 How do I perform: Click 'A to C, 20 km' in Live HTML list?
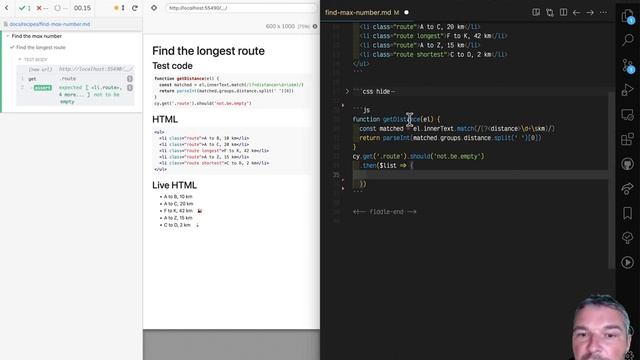178,204
